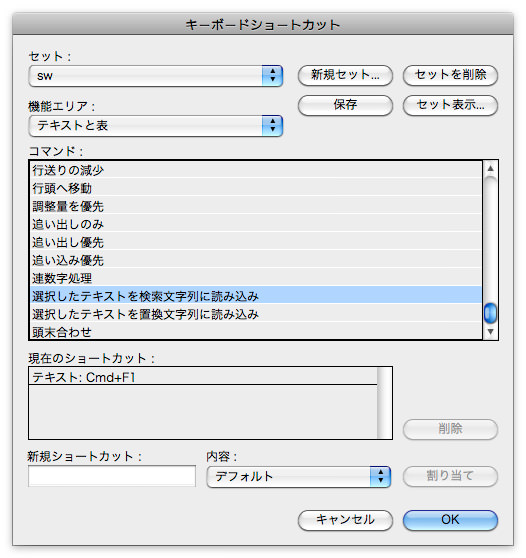Click the 保存 button
The width and height of the screenshot is (526, 558).
(345, 105)
